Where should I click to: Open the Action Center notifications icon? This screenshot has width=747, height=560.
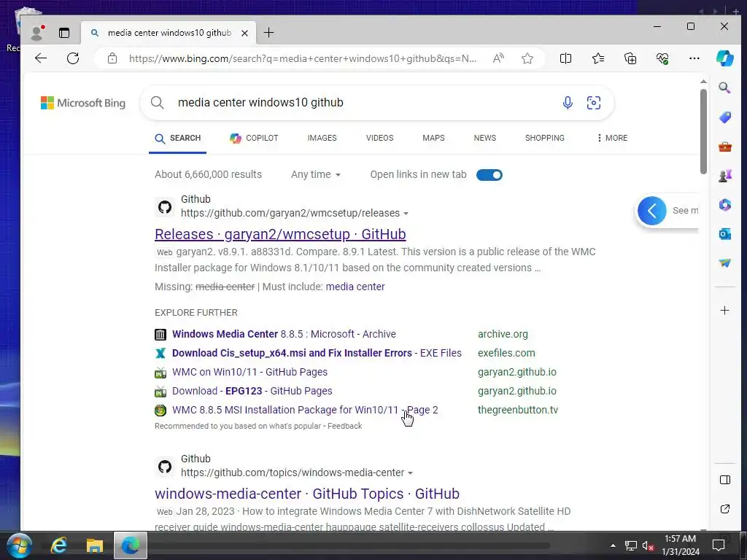718,545
